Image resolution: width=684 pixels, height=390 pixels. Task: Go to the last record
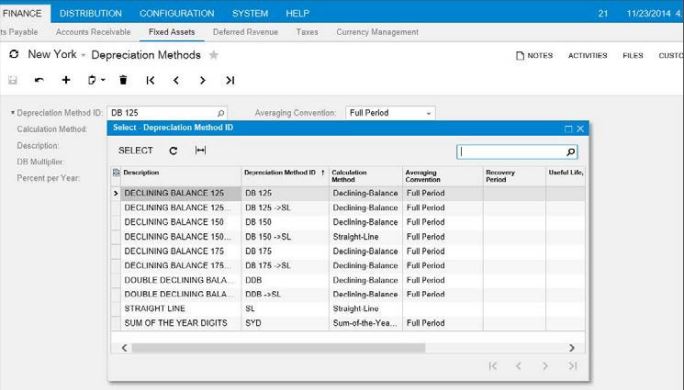click(230, 80)
